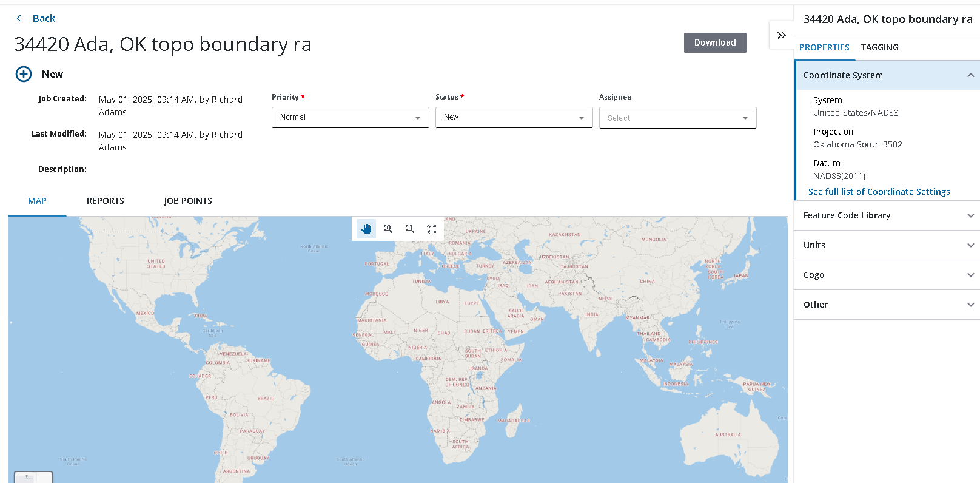
Task: Open the Priority dropdown set to Normal
Action: (x=351, y=117)
